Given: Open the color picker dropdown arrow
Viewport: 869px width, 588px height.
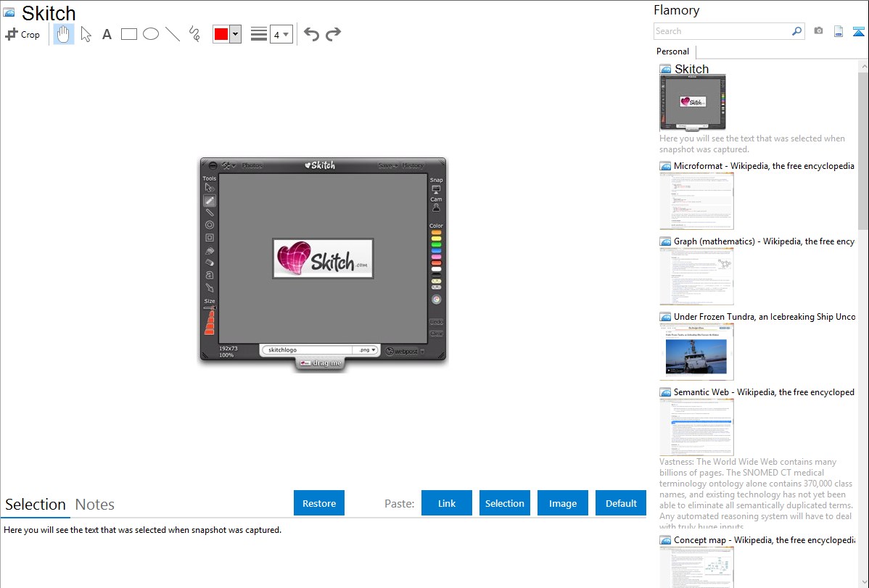Looking at the screenshot, I should pyautogui.click(x=235, y=34).
